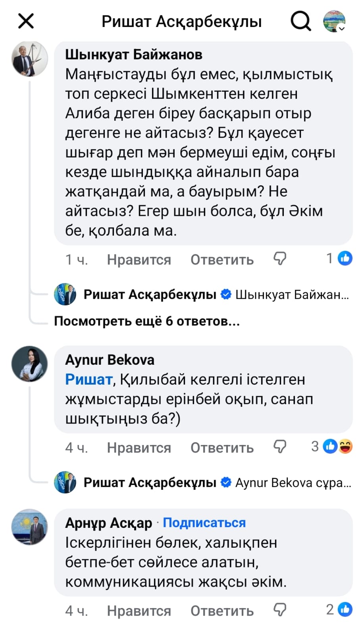The image size is (364, 635).
Task: Reply to Шынкуат Байжанов's comment
Action: (222, 260)
